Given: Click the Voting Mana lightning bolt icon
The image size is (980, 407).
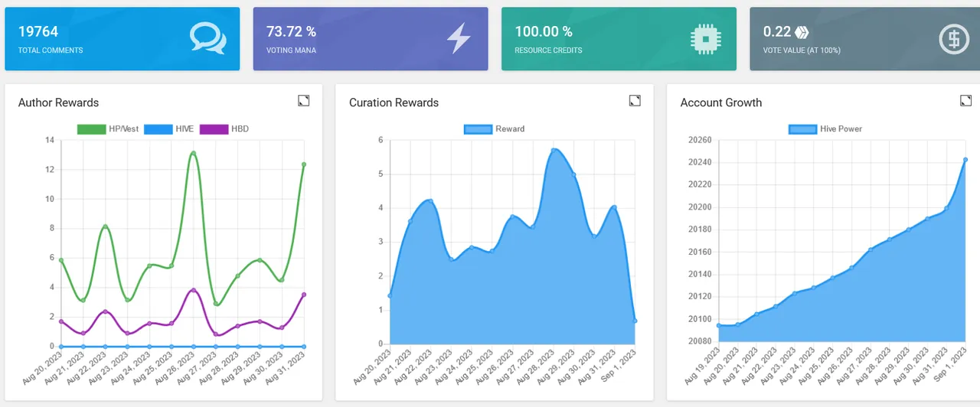Looking at the screenshot, I should (x=459, y=38).
